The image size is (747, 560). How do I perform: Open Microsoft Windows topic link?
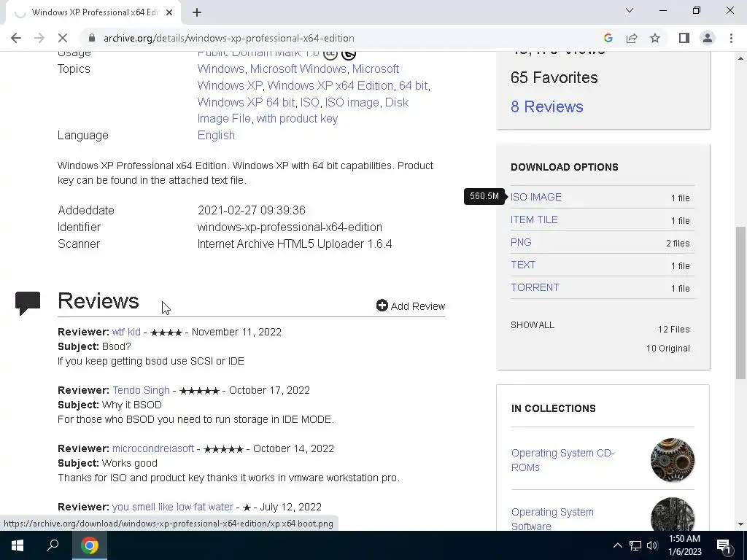[298, 69]
